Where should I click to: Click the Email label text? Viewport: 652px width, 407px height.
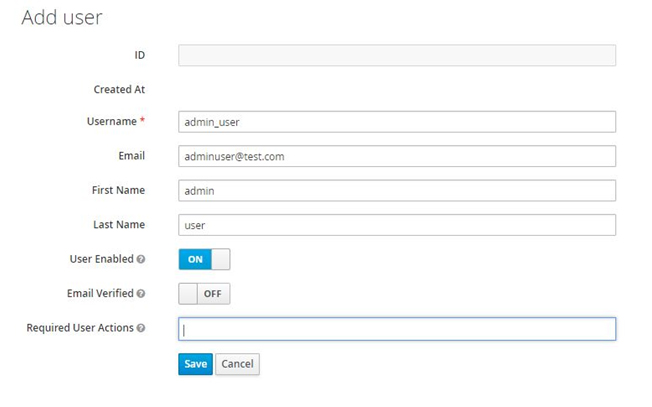pyautogui.click(x=131, y=156)
